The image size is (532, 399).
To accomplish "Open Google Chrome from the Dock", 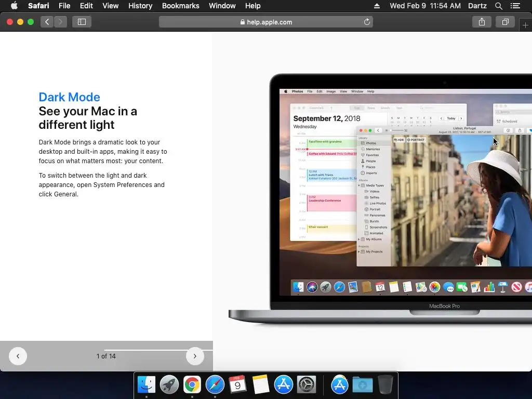I will click(192, 385).
